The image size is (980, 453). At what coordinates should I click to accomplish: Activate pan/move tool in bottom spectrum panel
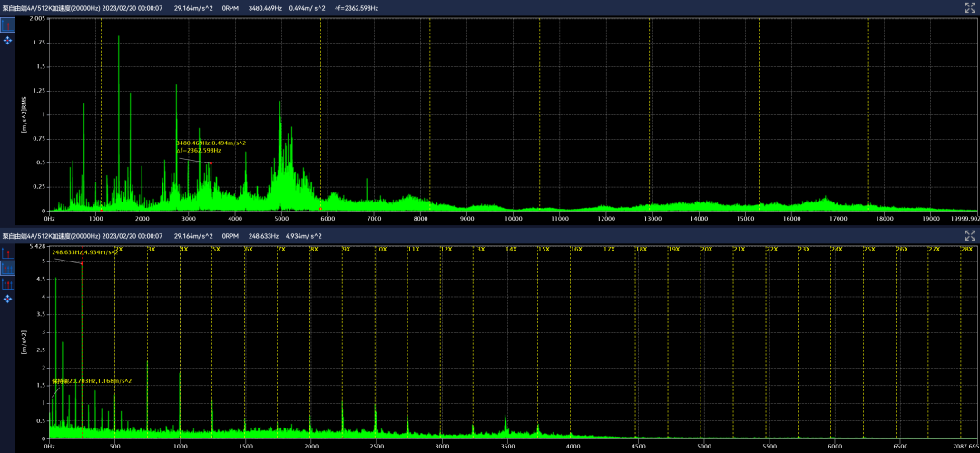(7, 300)
